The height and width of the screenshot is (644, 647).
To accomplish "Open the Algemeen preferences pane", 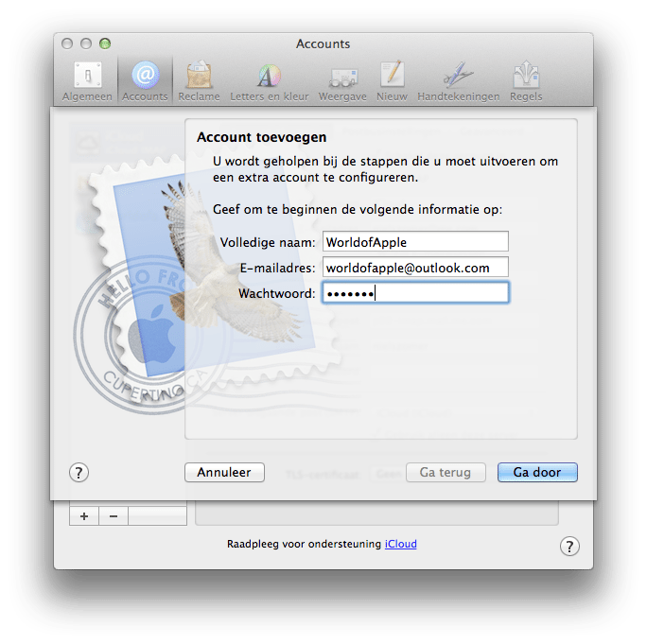I will [x=87, y=81].
